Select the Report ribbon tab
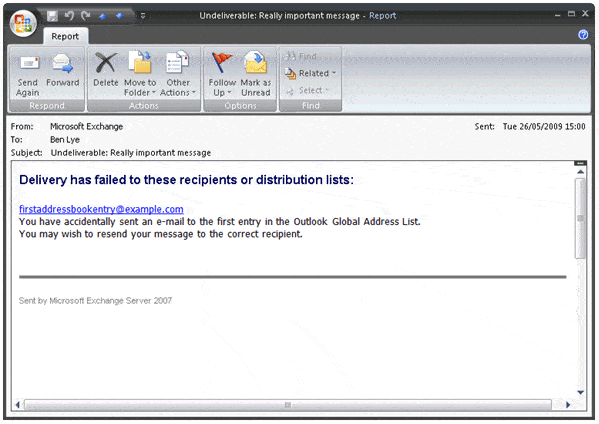599x424 pixels. coord(65,36)
